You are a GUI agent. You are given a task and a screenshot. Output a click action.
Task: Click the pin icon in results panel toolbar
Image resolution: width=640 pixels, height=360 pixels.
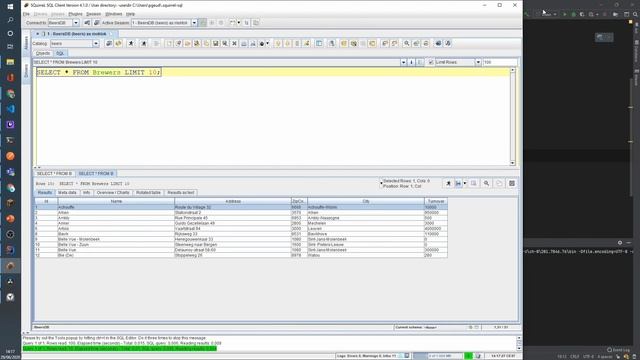coord(448,183)
